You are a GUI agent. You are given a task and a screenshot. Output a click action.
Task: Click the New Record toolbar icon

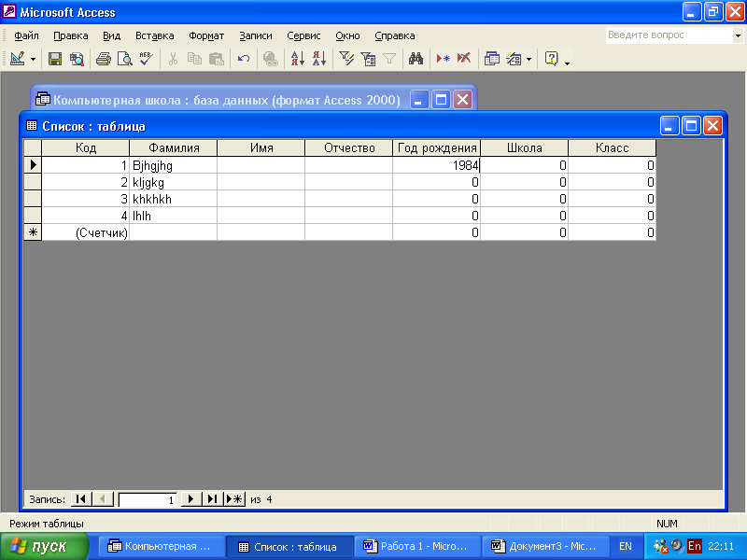click(x=443, y=59)
